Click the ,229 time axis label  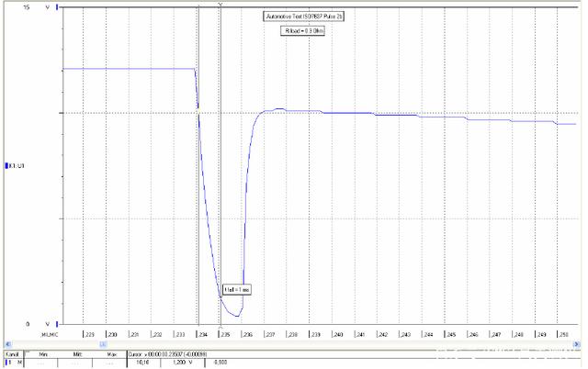coord(89,334)
